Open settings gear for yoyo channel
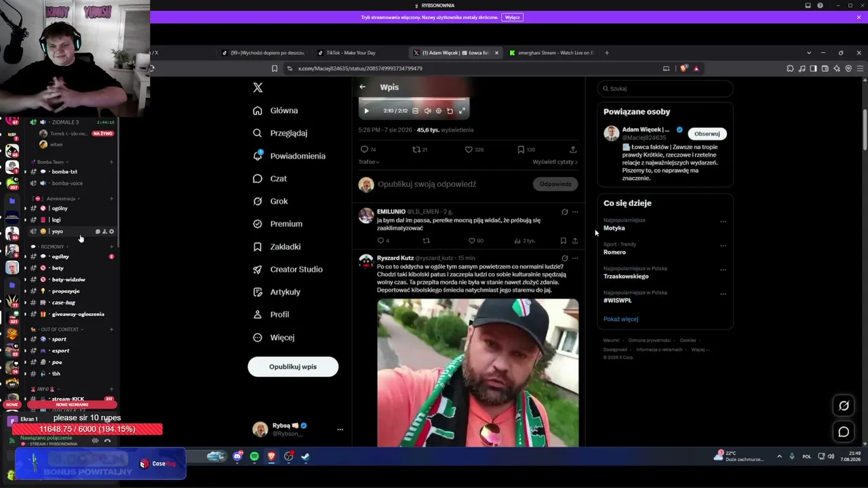868x488 pixels. tap(111, 232)
